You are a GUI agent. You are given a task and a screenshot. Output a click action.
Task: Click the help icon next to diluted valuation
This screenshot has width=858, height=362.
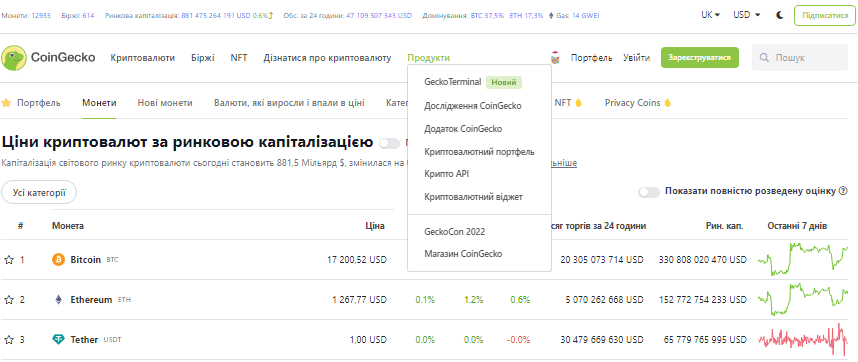click(843, 191)
